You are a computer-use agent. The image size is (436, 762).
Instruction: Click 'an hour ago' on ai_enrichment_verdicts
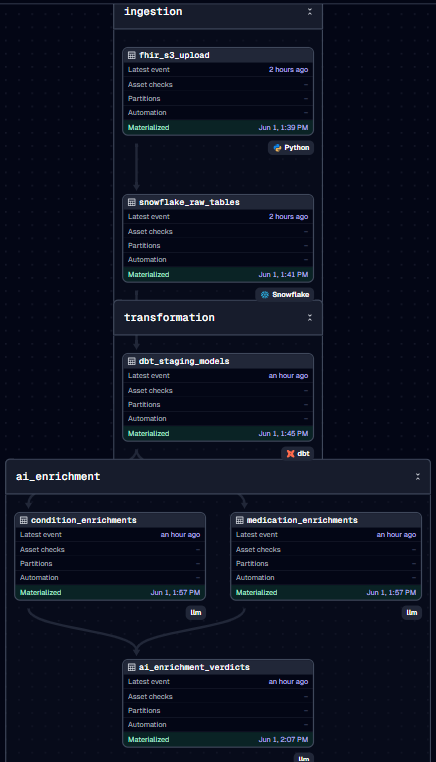[x=288, y=682]
